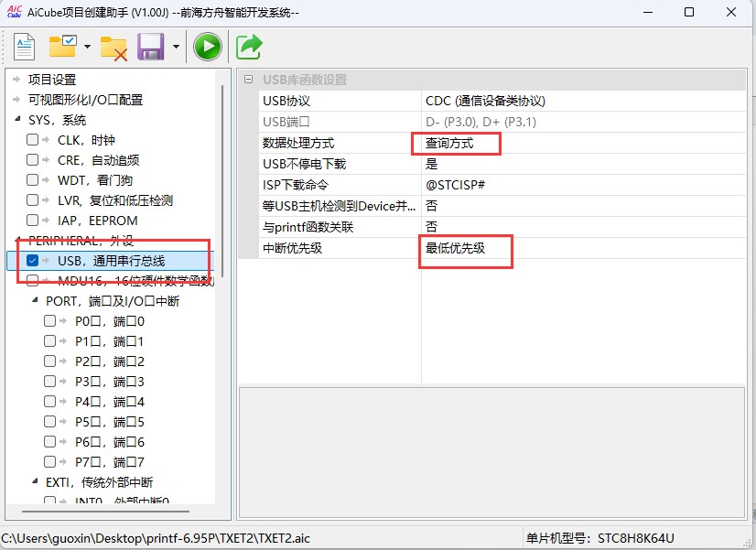Save project with floppy disk icon
The width and height of the screenshot is (756, 550).
click(x=150, y=47)
